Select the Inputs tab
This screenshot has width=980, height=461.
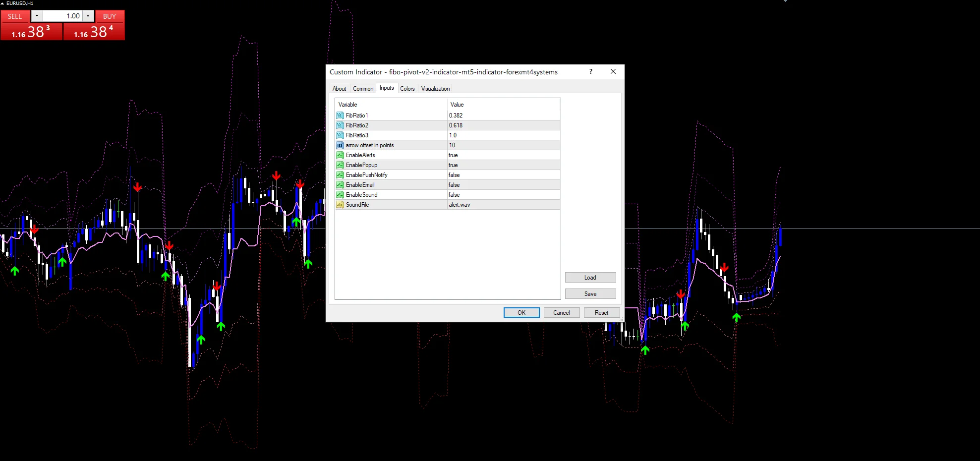387,88
